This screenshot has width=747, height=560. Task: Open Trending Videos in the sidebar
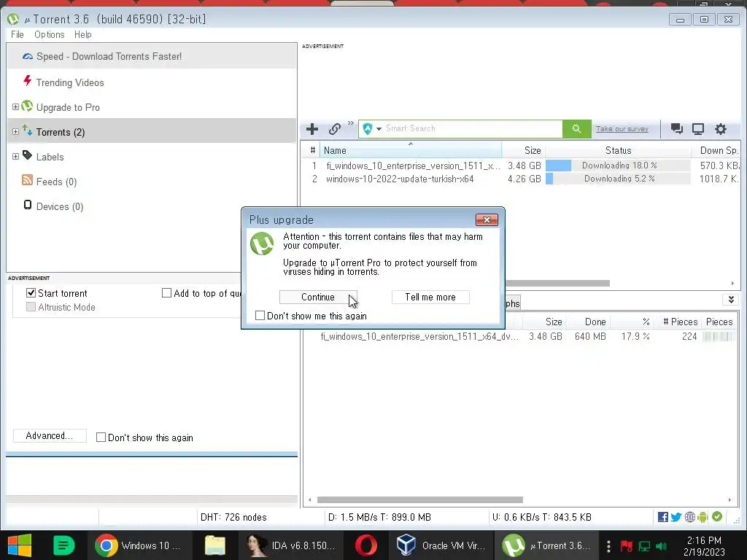69,82
